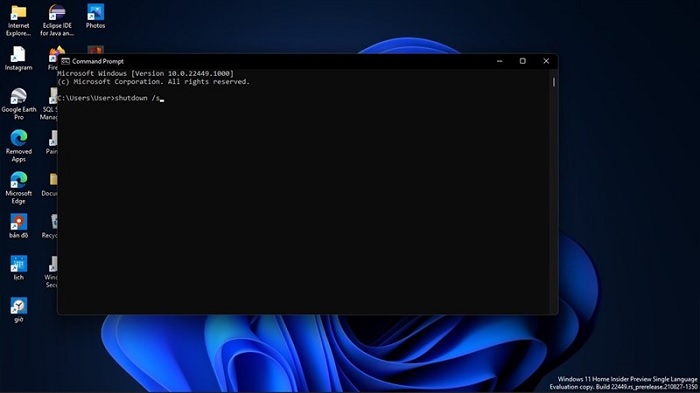Launch the Eclipse IDE for Java shortcut
700x393 pixels.
(x=57, y=20)
